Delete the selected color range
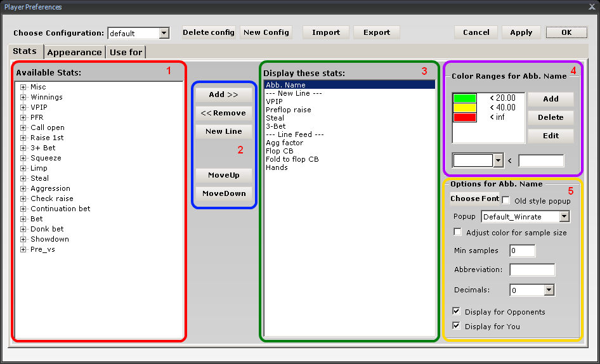600x364 pixels. pos(551,117)
